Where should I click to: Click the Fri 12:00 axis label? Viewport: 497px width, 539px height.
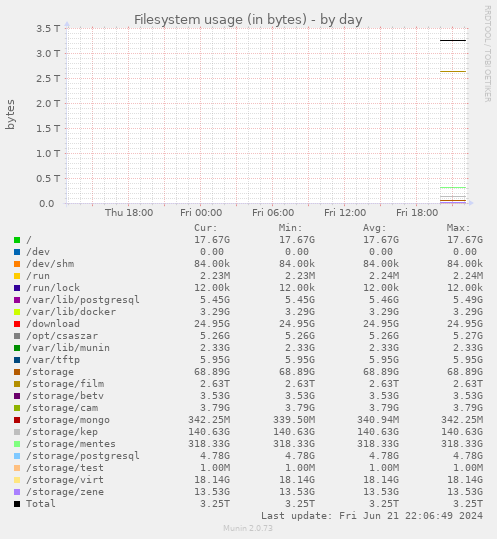click(345, 213)
